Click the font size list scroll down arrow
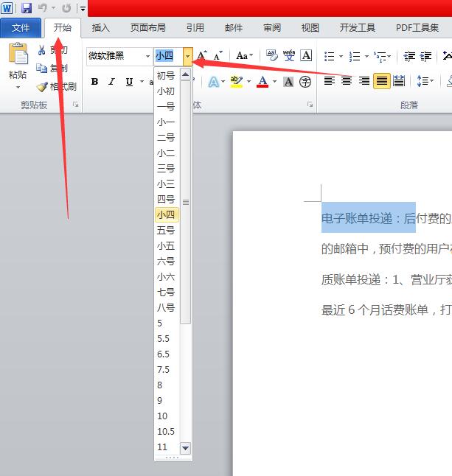The image size is (452, 476). (x=185, y=448)
